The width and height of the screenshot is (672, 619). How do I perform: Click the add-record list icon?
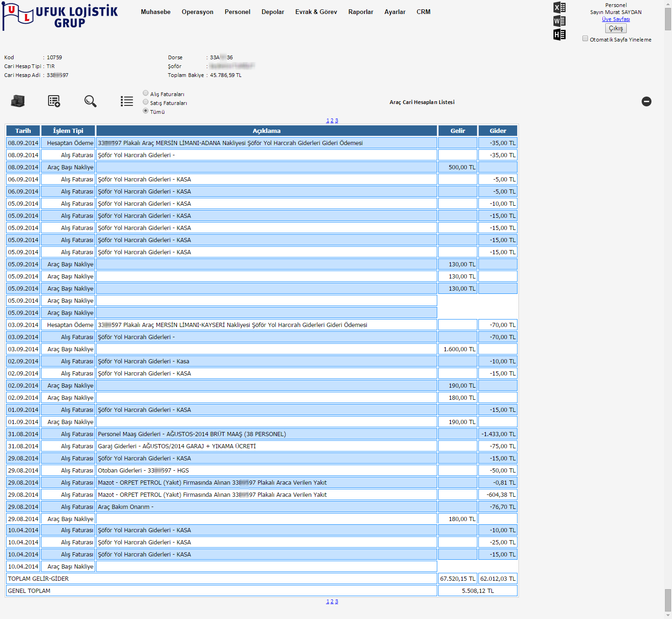click(54, 101)
